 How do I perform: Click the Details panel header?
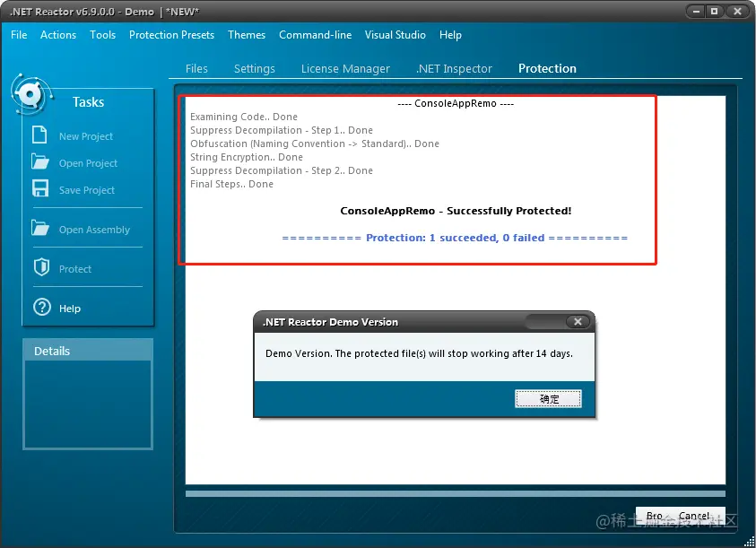click(88, 352)
